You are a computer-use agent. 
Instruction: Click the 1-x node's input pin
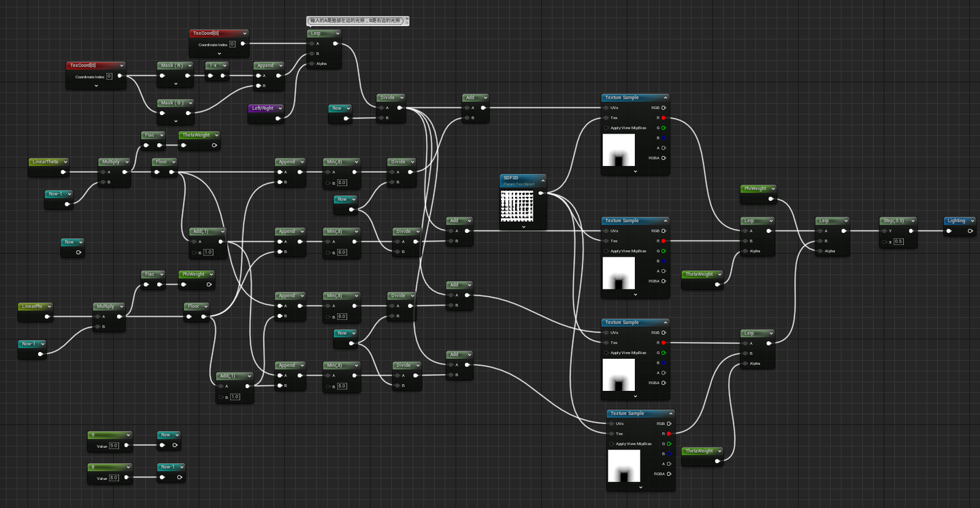[x=210, y=76]
